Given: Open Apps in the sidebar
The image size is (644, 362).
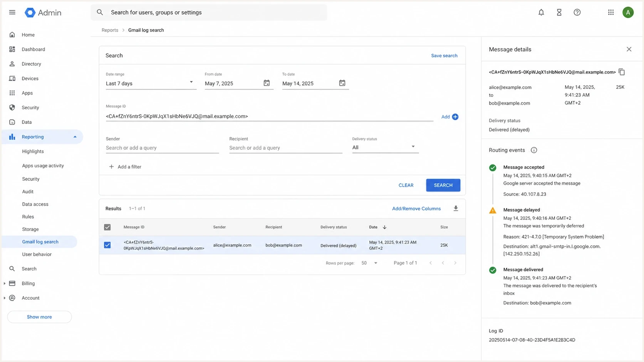Looking at the screenshot, I should [x=27, y=93].
